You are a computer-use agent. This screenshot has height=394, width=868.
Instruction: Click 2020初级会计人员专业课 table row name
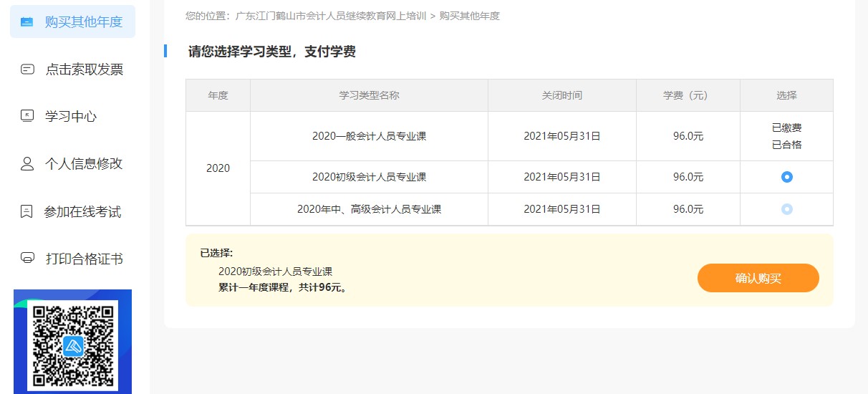pyautogui.click(x=369, y=177)
